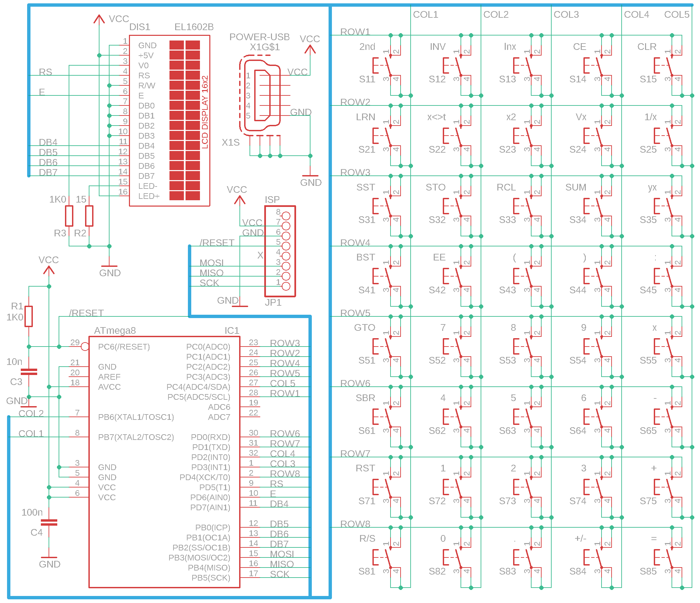Screen dimensions: 700x603
Task: Click the C3 10n capacitor
Action: coord(29,373)
